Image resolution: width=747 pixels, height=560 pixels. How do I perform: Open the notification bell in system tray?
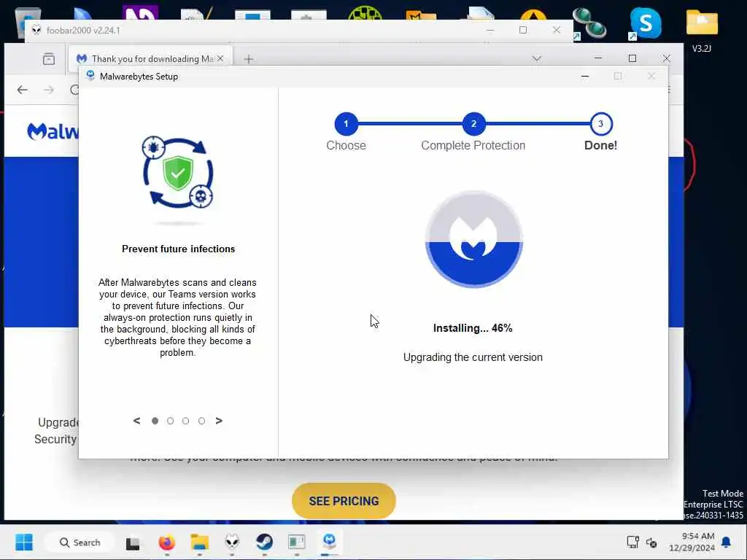click(726, 542)
